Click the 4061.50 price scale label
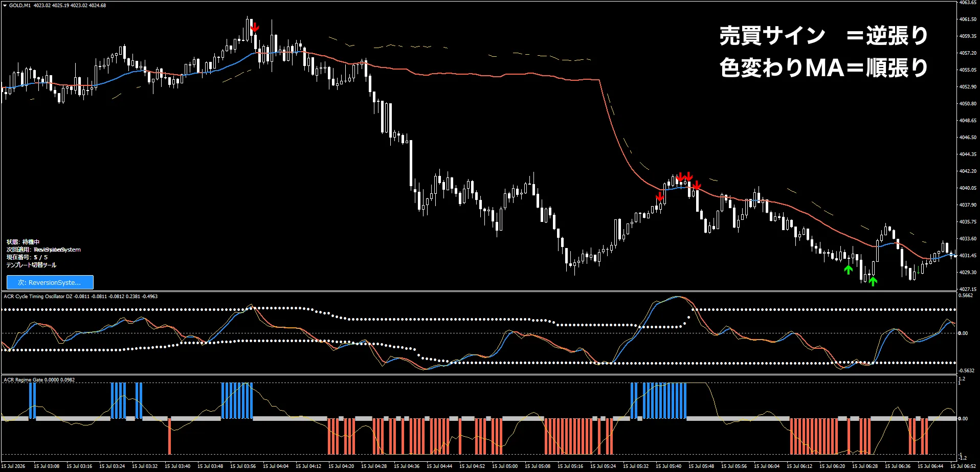Image resolution: width=980 pixels, height=472 pixels. [968, 19]
